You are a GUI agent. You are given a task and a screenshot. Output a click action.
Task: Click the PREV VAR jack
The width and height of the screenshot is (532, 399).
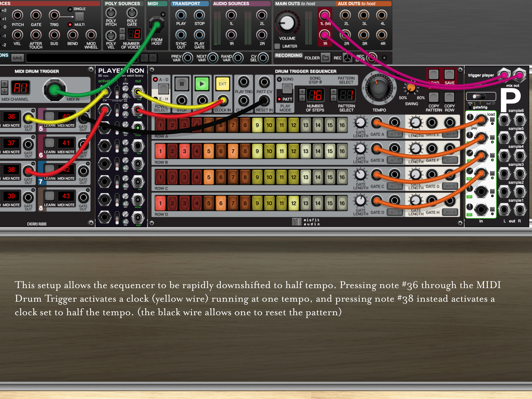(x=188, y=58)
